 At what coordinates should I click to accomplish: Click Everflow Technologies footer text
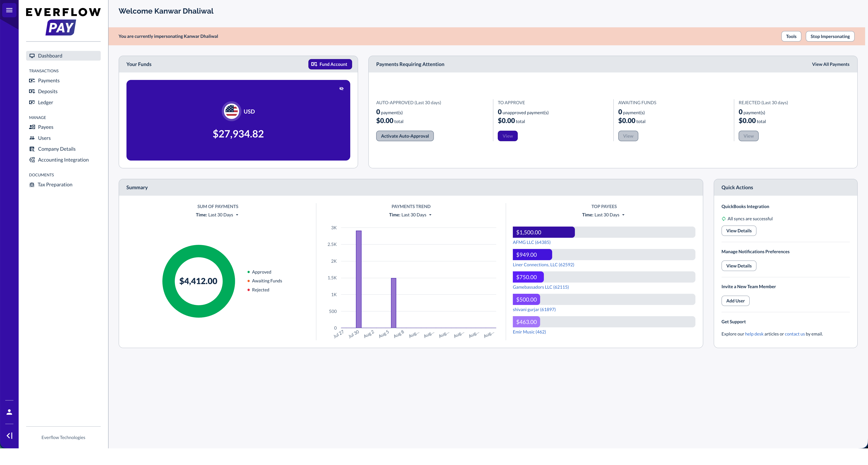[63, 437]
